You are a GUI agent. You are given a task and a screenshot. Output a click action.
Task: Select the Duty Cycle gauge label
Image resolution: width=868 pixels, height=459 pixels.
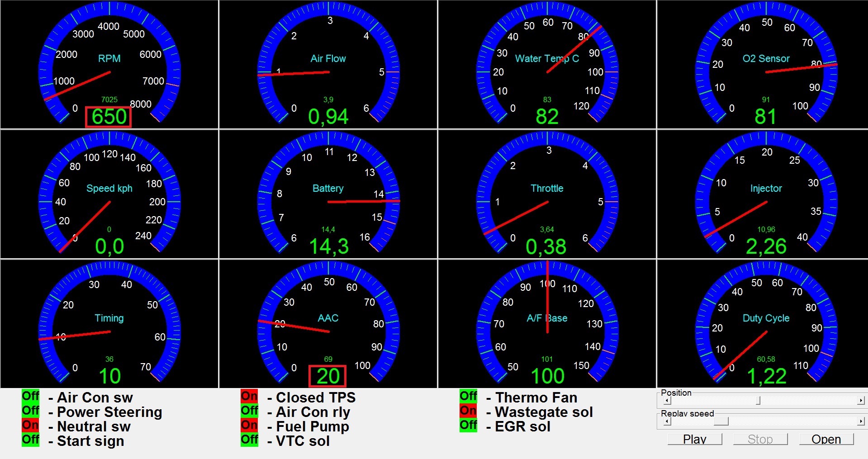point(766,318)
